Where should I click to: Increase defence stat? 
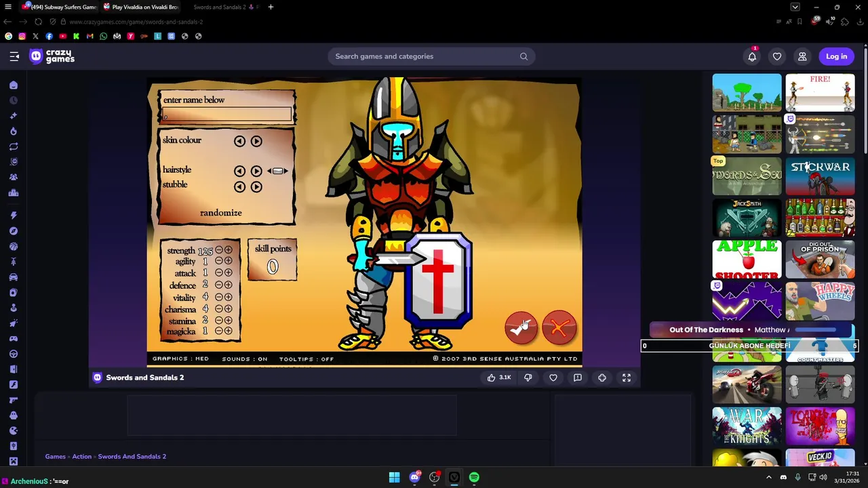(x=229, y=285)
